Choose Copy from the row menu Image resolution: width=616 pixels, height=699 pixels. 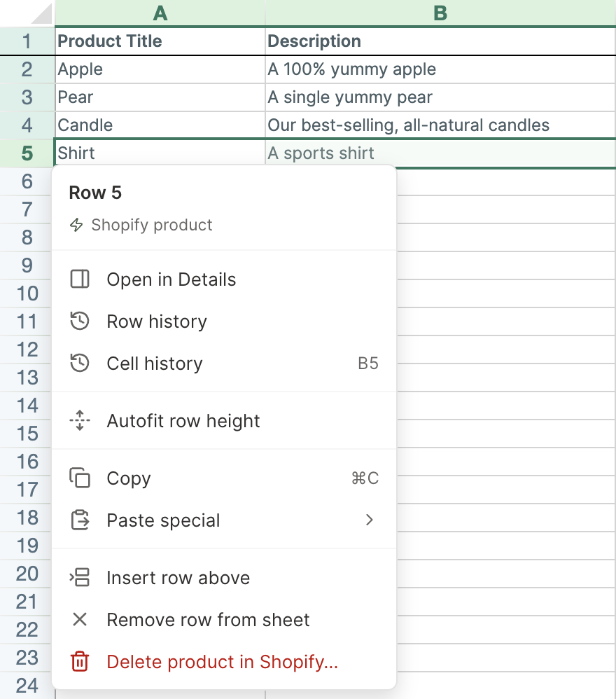tap(224, 478)
